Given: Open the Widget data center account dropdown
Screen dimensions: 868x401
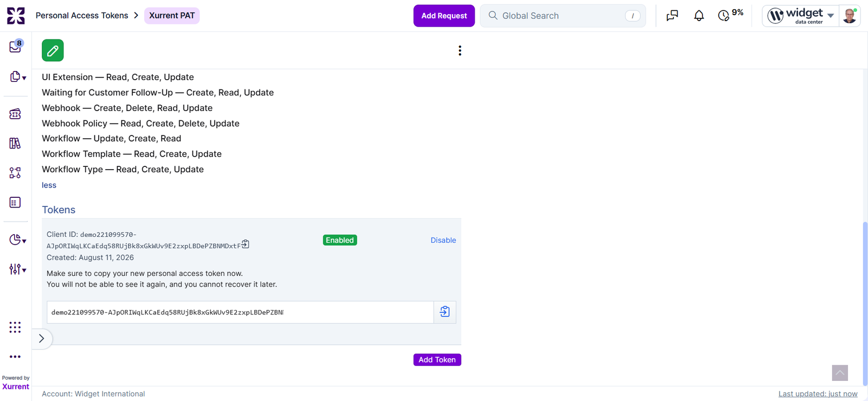Looking at the screenshot, I should click(801, 16).
